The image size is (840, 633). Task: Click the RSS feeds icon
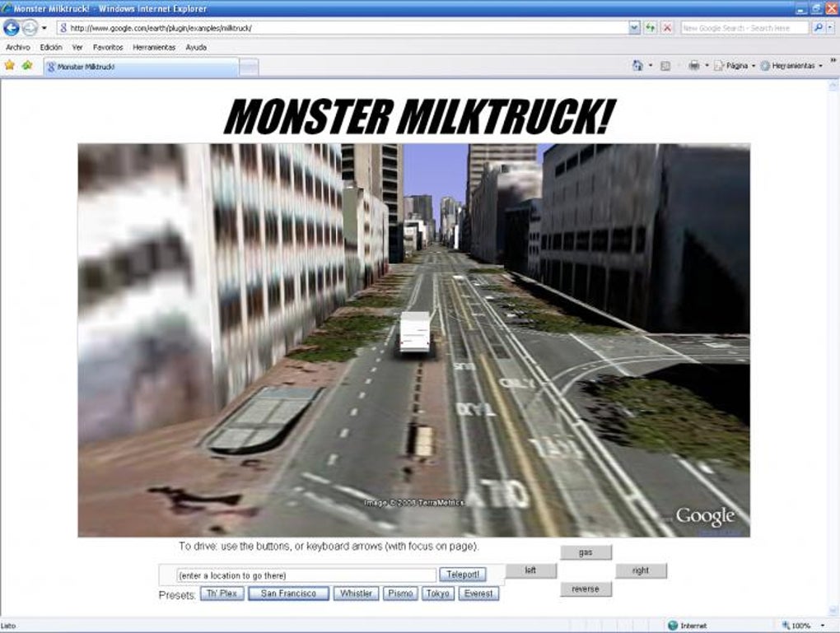pos(665,66)
